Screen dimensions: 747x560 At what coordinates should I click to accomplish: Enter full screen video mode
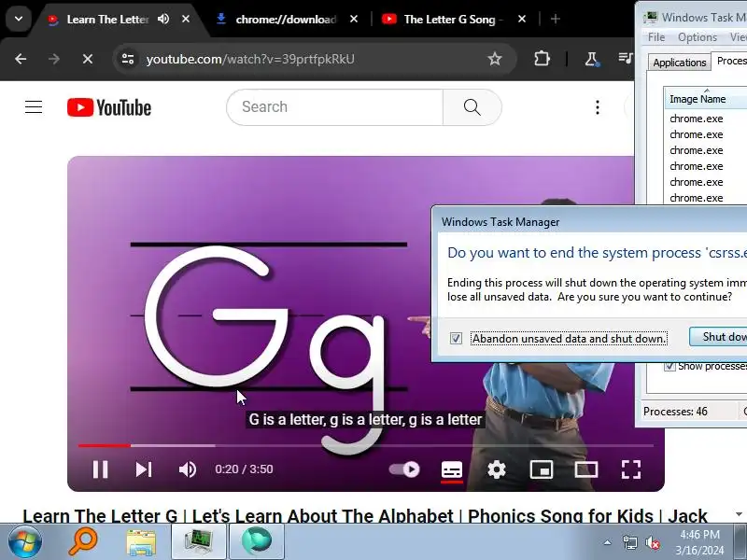pos(631,469)
